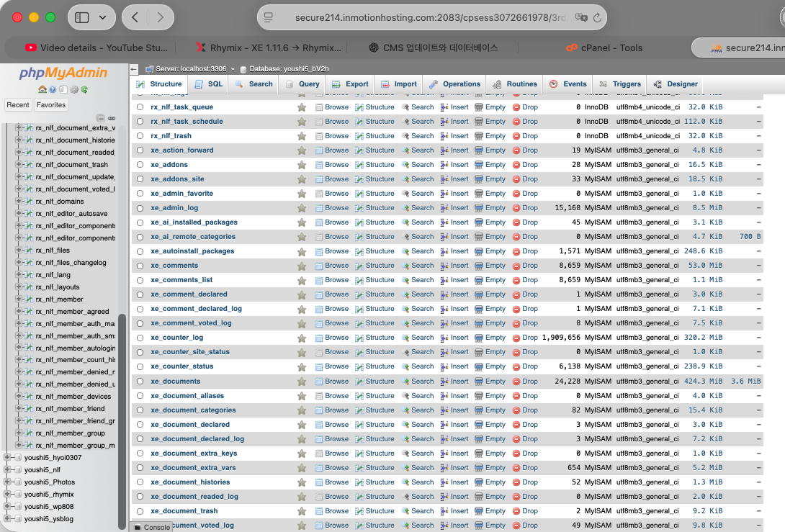The image size is (785, 532).
Task: Expand youshi5_Photos database in tree
Action: coord(7,482)
